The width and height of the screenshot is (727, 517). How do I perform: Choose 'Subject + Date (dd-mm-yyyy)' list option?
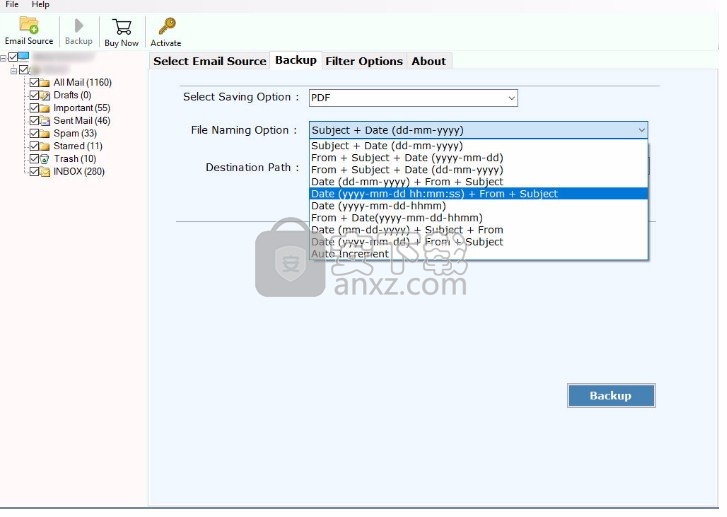[478, 146]
